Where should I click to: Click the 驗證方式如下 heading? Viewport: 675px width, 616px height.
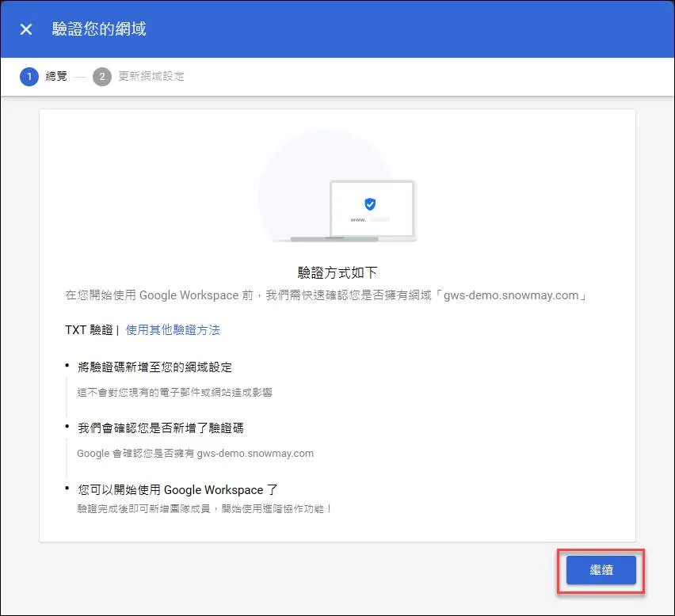pyautogui.click(x=337, y=272)
